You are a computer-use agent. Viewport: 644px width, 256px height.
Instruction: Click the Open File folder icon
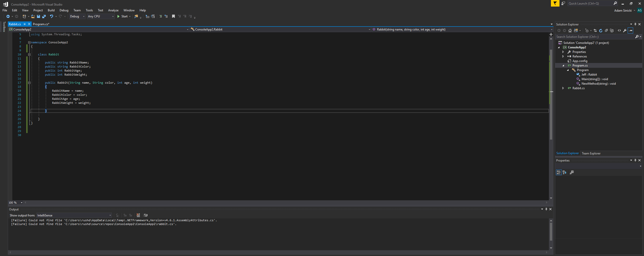pos(33,16)
